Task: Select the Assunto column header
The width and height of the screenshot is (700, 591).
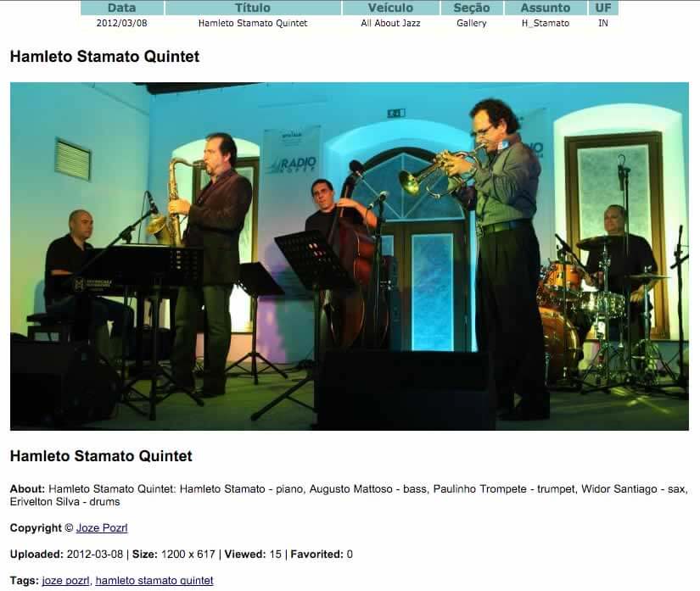Action: (546, 8)
